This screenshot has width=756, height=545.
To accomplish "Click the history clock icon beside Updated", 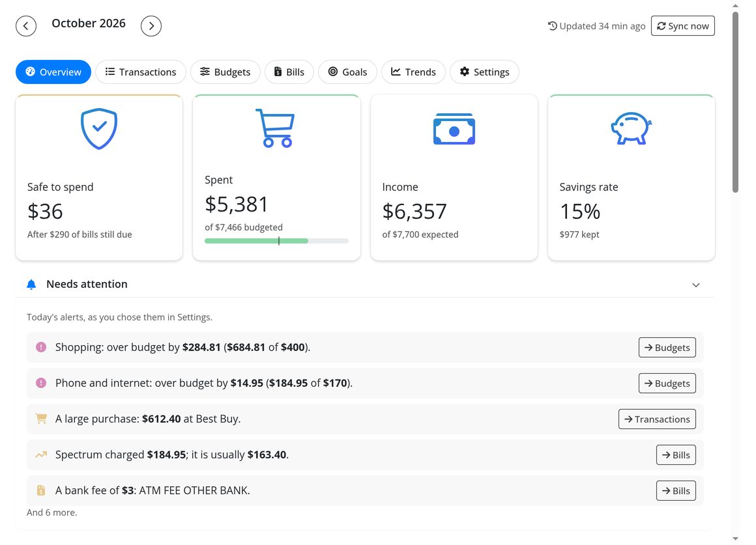I will [553, 26].
